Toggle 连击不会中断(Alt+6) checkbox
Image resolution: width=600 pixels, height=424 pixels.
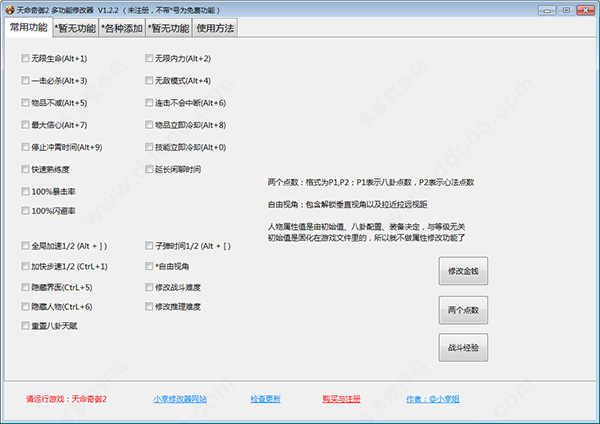click(x=149, y=103)
